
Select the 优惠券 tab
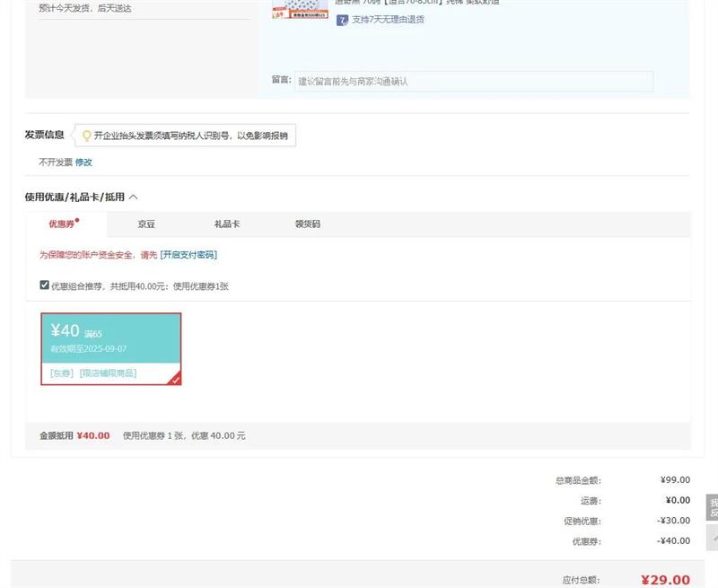(x=62, y=224)
